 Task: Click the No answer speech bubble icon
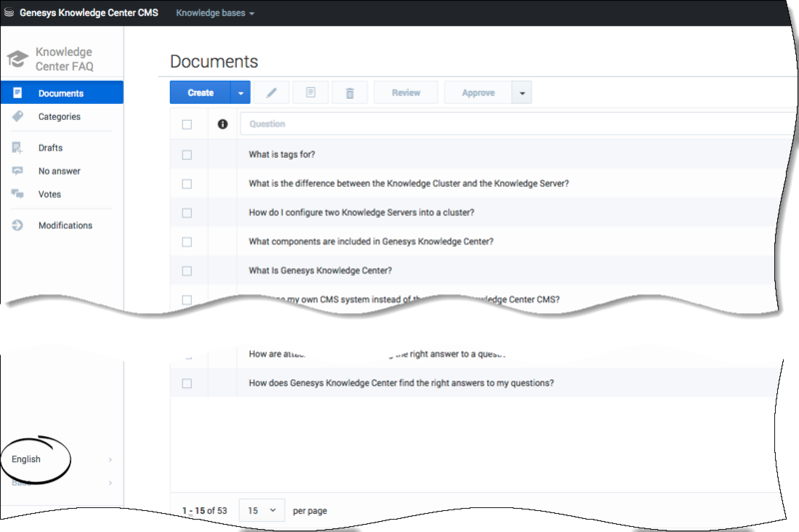[x=17, y=171]
